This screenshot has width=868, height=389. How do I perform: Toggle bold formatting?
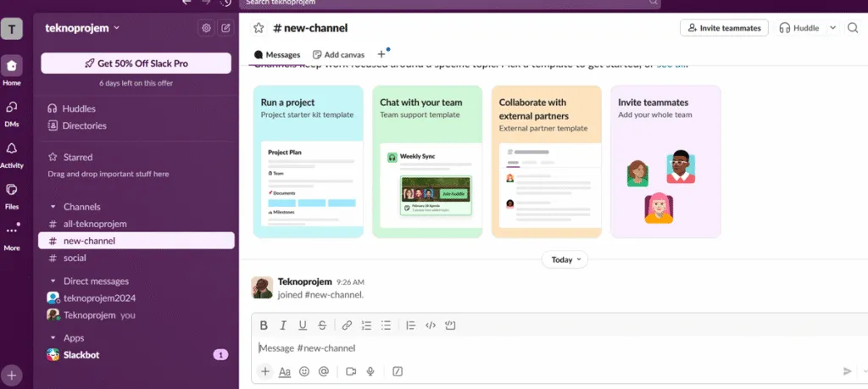pyautogui.click(x=264, y=325)
